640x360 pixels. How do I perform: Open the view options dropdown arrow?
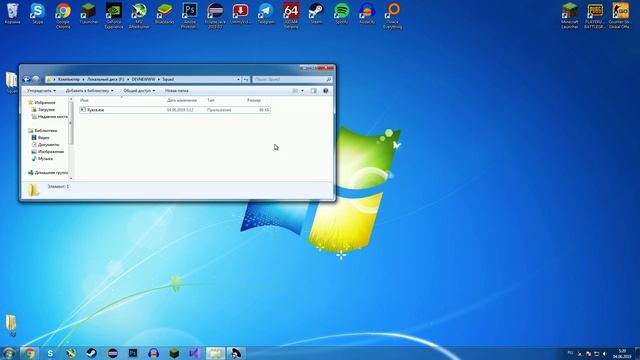coord(302,91)
